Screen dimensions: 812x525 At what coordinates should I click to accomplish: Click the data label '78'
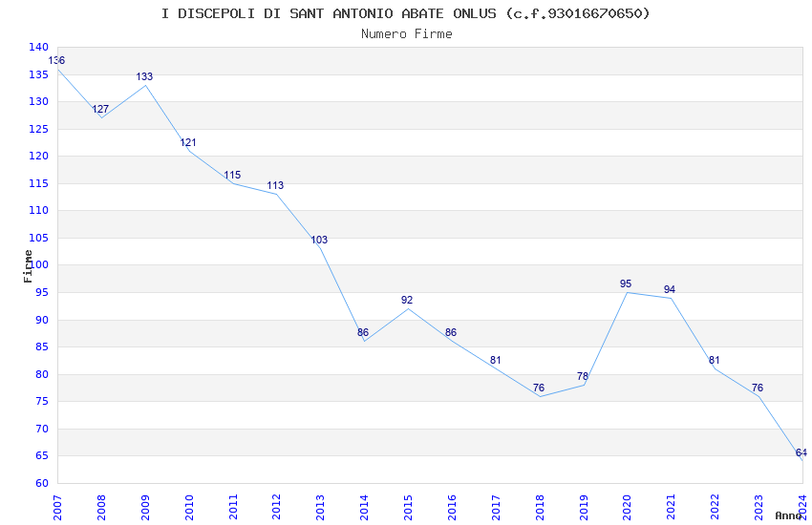(583, 376)
